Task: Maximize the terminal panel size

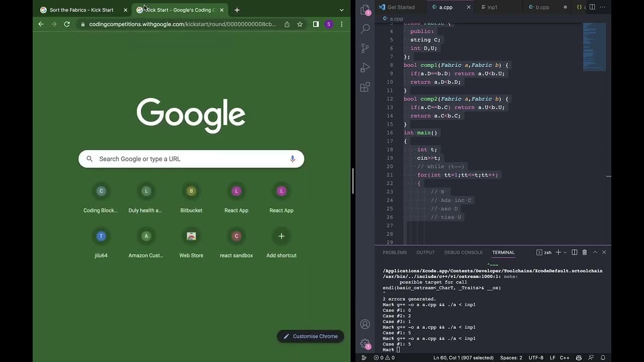Action: 595,252
